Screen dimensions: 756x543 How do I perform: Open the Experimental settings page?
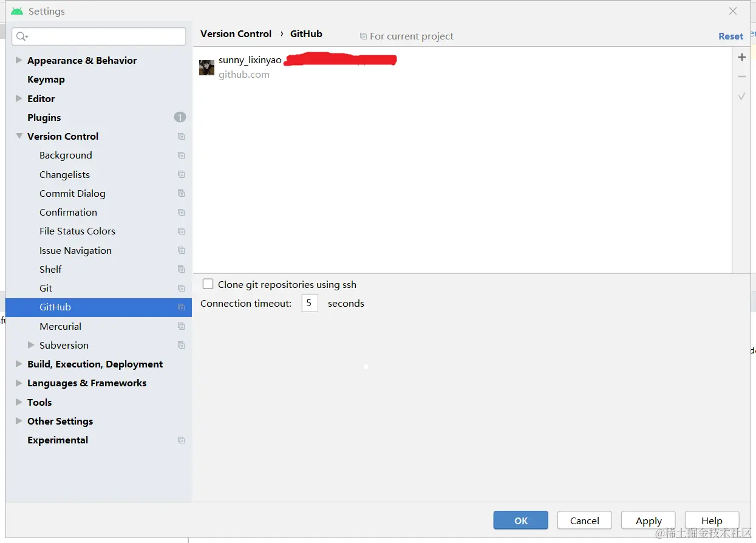pyautogui.click(x=58, y=440)
